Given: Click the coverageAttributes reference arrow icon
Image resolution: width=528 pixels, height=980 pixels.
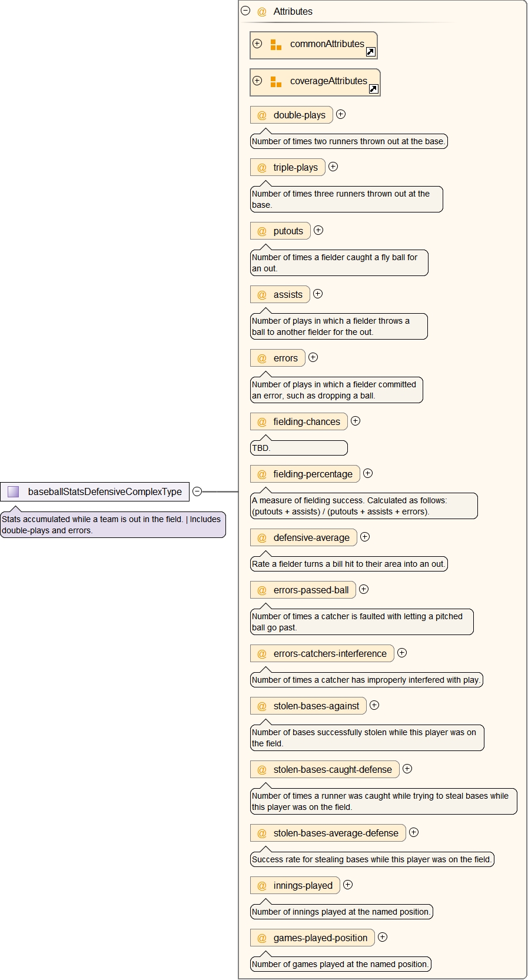Looking at the screenshot, I should coord(373,89).
